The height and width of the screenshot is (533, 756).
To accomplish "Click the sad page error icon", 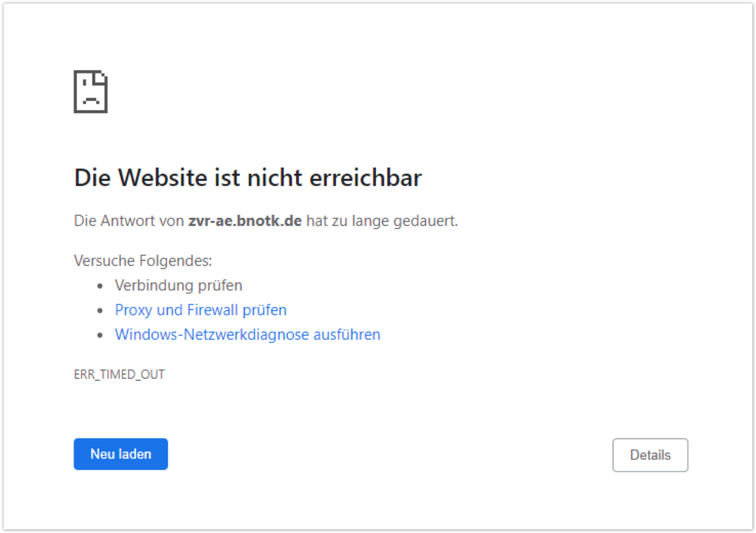I will (x=90, y=92).
